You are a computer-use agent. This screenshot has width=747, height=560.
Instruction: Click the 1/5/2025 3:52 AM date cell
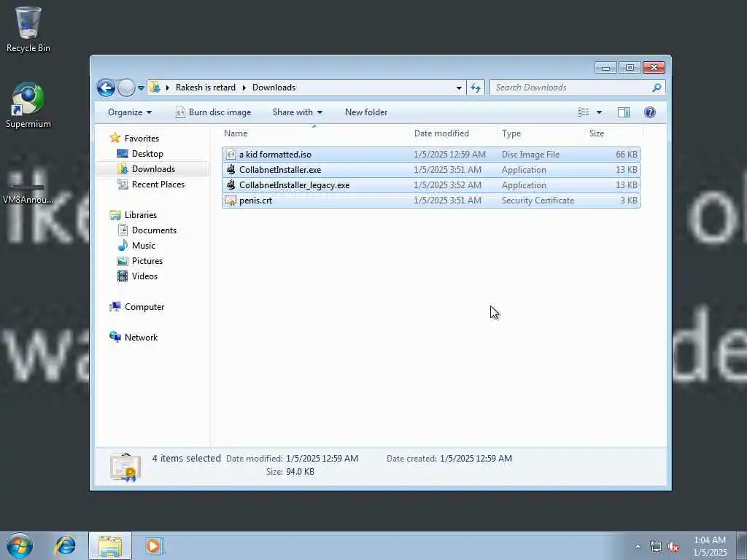[x=447, y=185]
